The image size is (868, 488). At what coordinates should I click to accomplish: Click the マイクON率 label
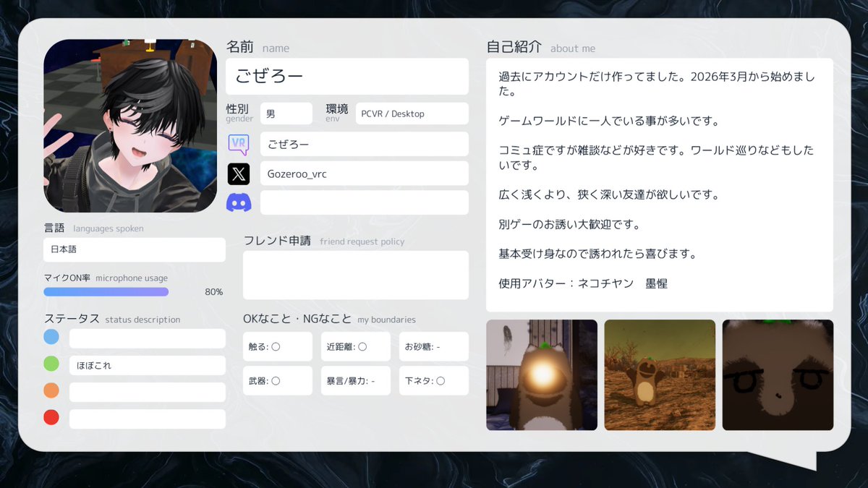pyautogui.click(x=67, y=278)
